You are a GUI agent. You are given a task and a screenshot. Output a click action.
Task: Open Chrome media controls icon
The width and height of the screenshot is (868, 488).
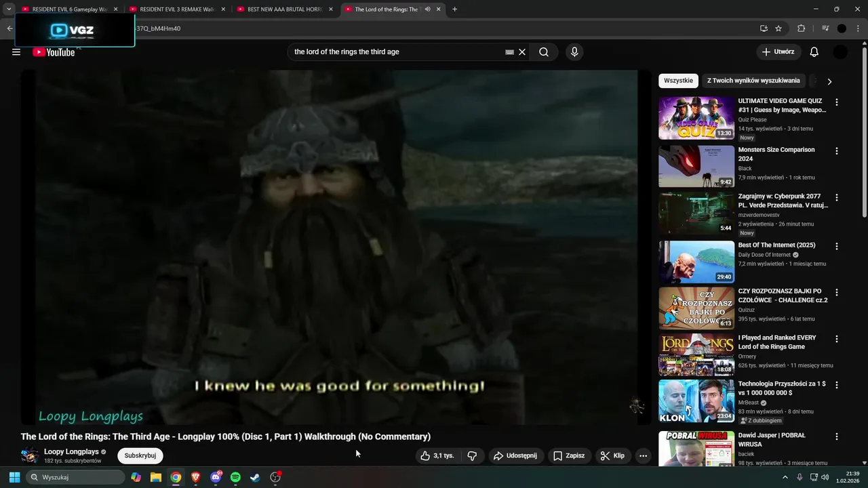[x=825, y=28]
